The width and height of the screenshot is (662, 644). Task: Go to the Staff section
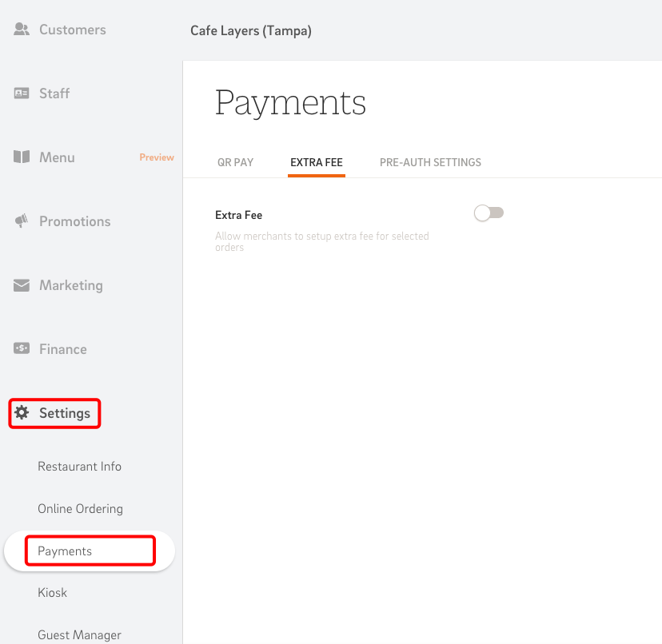pyautogui.click(x=54, y=93)
